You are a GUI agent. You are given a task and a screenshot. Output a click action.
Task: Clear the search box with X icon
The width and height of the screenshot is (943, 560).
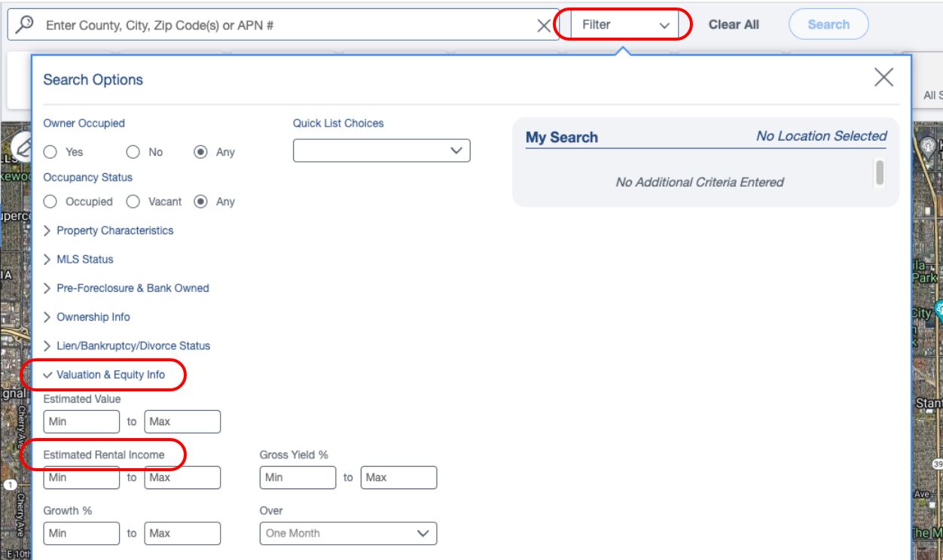tap(543, 26)
